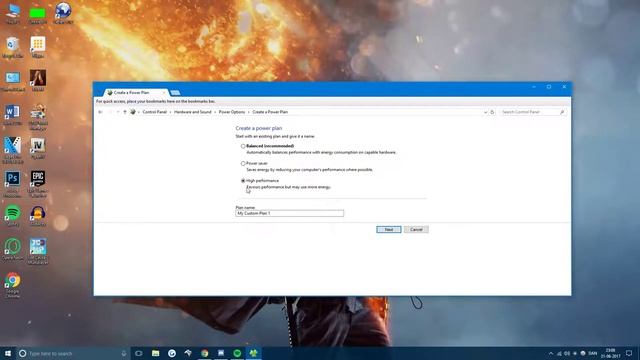Show hidden system tray icons
Screen dimensions: 640x360
pos(551,353)
